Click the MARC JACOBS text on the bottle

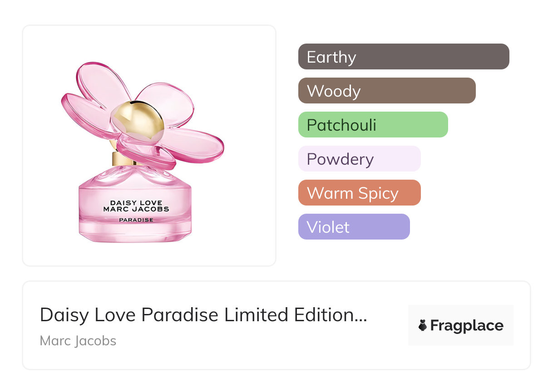coord(136,209)
